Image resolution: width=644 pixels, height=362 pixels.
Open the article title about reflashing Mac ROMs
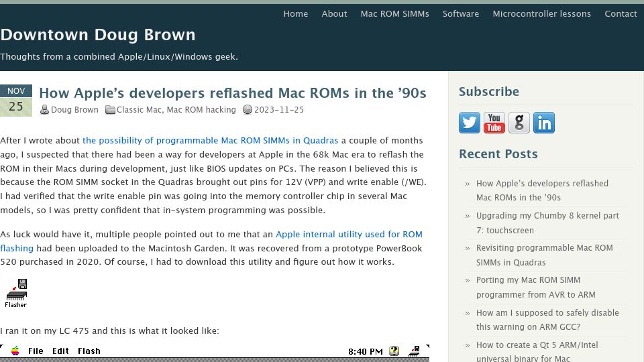(233, 93)
